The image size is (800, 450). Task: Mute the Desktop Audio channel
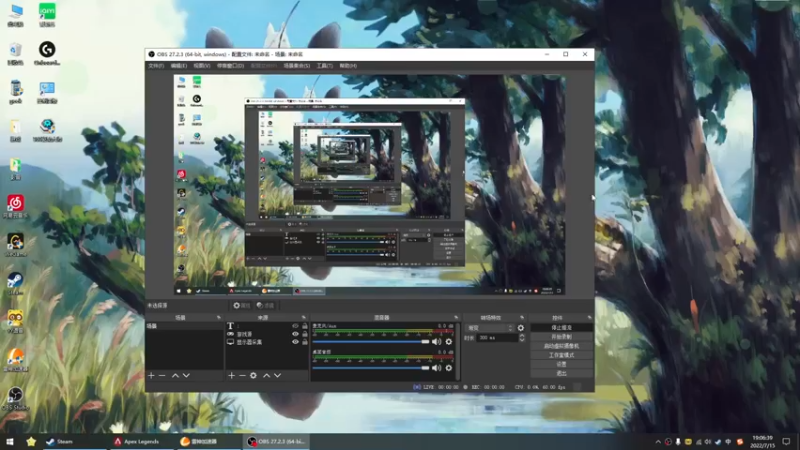(x=436, y=367)
